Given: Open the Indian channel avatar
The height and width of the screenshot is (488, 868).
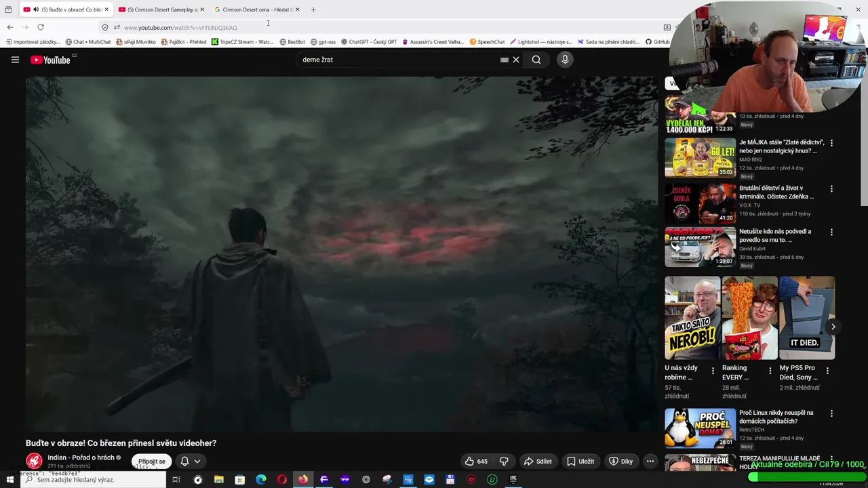Looking at the screenshot, I should point(34,461).
